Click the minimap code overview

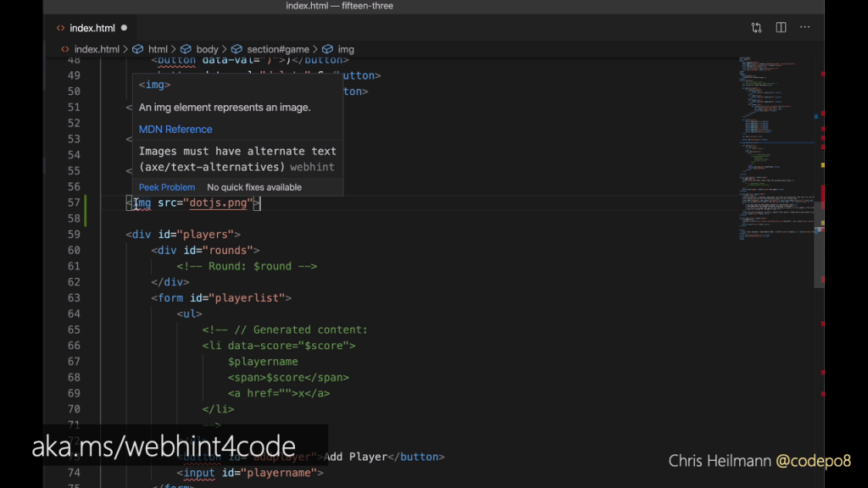(775, 149)
